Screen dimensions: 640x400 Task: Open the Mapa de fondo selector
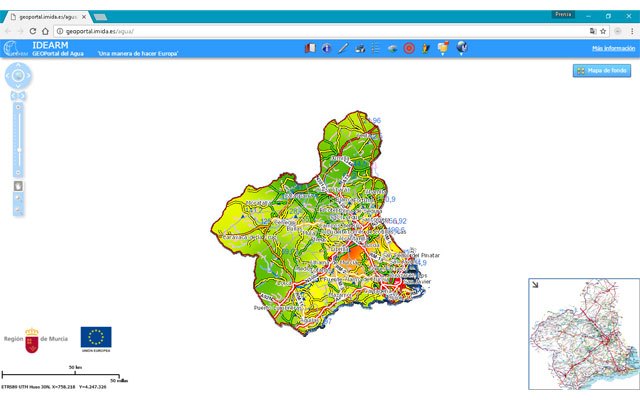click(601, 71)
